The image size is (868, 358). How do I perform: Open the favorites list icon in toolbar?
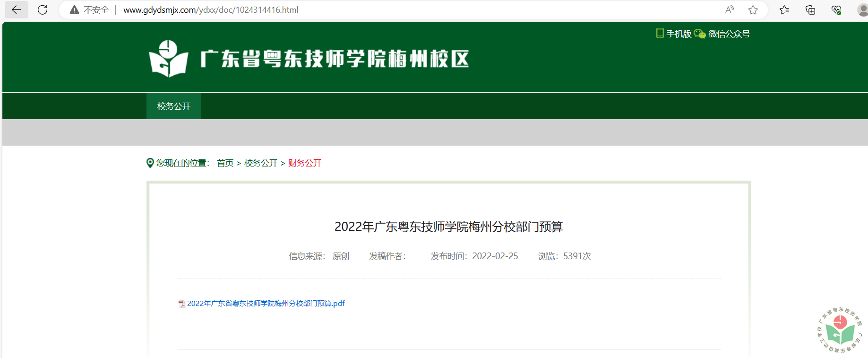784,10
